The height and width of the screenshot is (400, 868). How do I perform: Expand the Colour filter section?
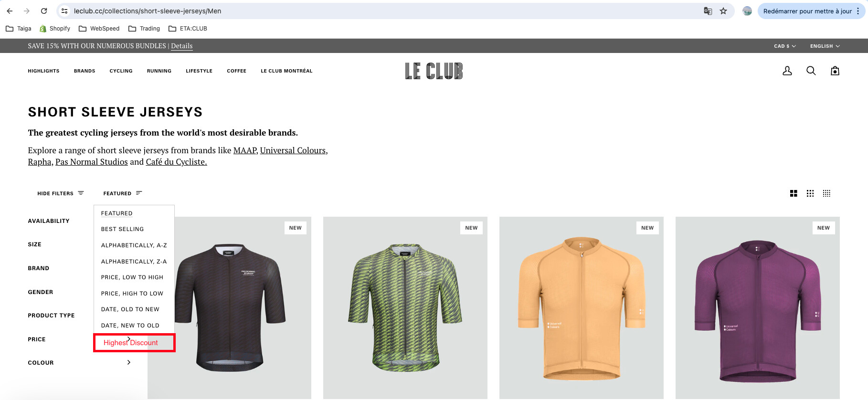(x=79, y=363)
